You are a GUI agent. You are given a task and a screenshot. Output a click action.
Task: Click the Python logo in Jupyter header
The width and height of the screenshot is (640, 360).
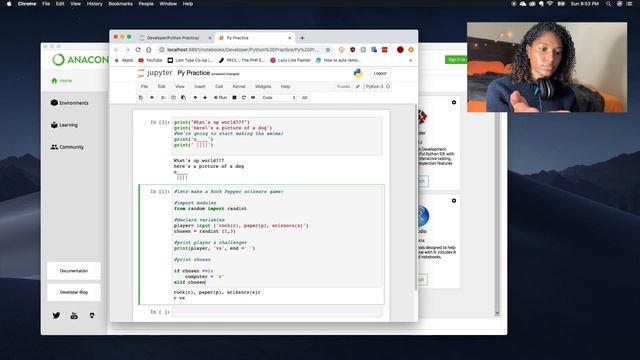(x=358, y=73)
